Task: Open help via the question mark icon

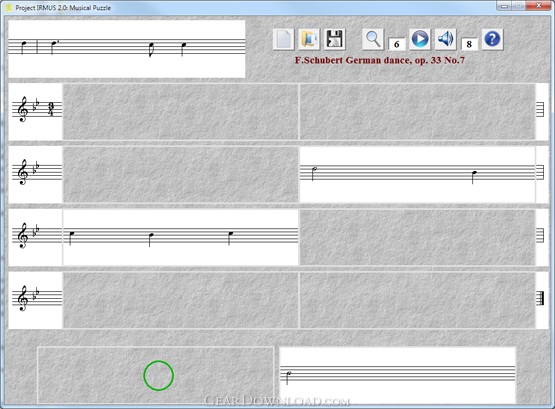Action: pyautogui.click(x=492, y=39)
